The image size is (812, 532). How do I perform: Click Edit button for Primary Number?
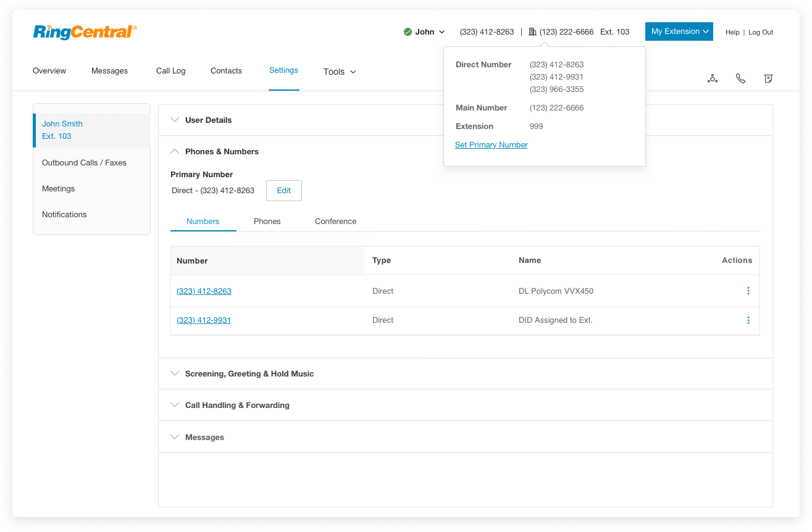283,191
